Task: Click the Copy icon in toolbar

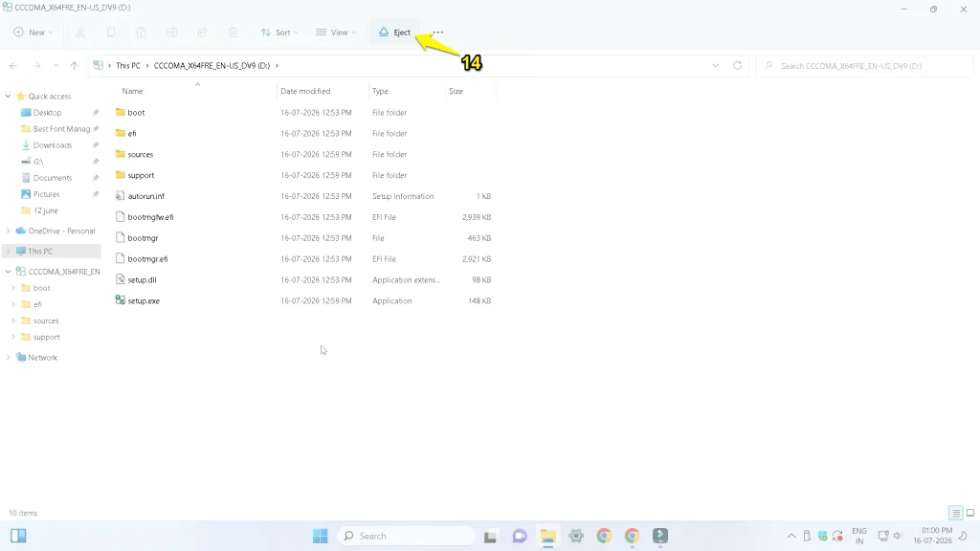Action: pyautogui.click(x=111, y=33)
